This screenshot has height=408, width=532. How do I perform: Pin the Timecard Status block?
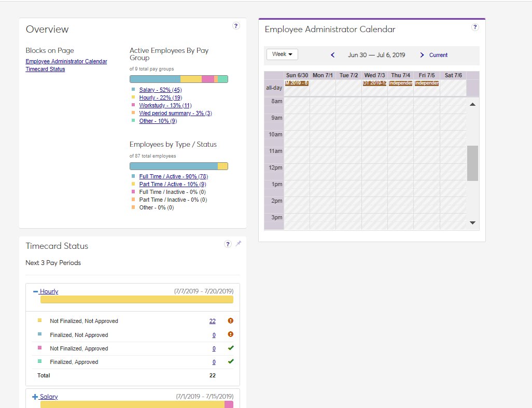239,244
